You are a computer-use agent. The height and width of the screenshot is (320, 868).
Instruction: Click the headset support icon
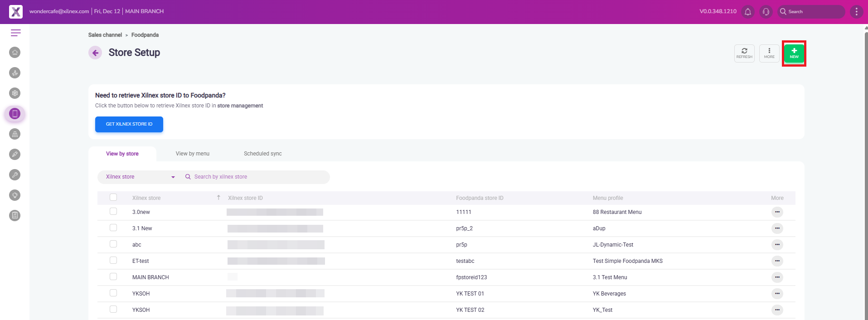pyautogui.click(x=766, y=12)
